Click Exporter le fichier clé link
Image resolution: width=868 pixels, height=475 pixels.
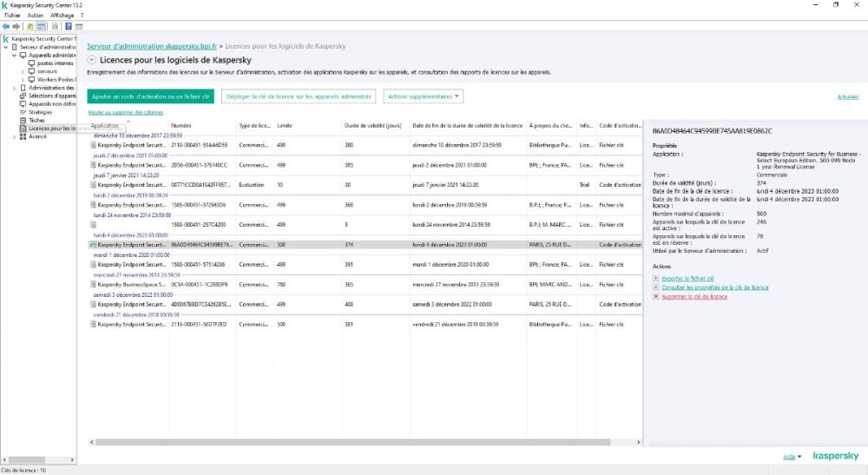point(687,279)
